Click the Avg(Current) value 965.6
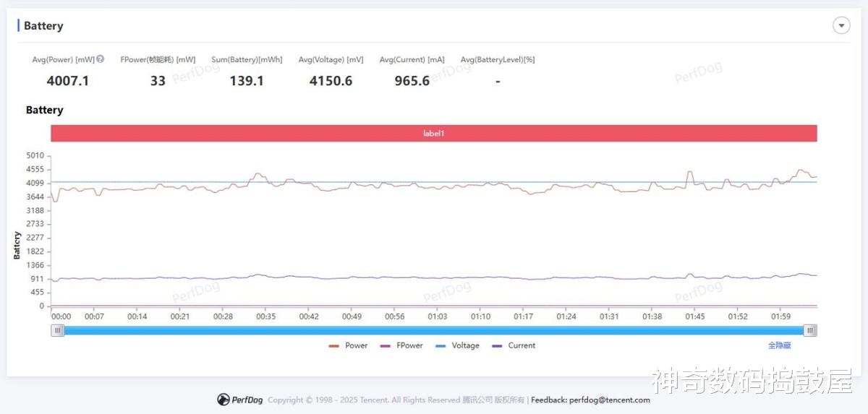The image size is (868, 414). coord(412,81)
